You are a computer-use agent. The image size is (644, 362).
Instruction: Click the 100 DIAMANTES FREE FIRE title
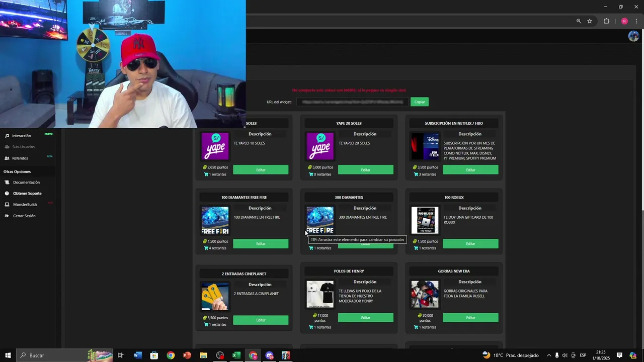point(244,198)
